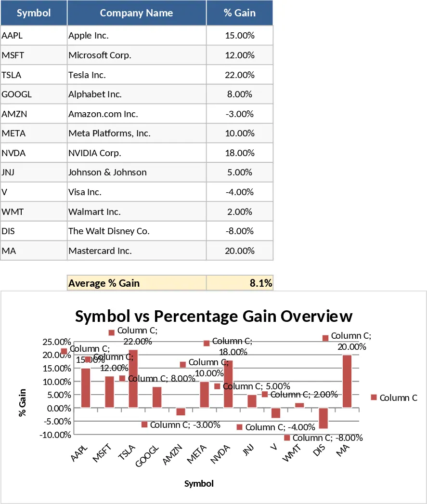The height and width of the screenshot is (504, 427).
Task: Select the AAPL symbol cell
Action: (x=34, y=35)
